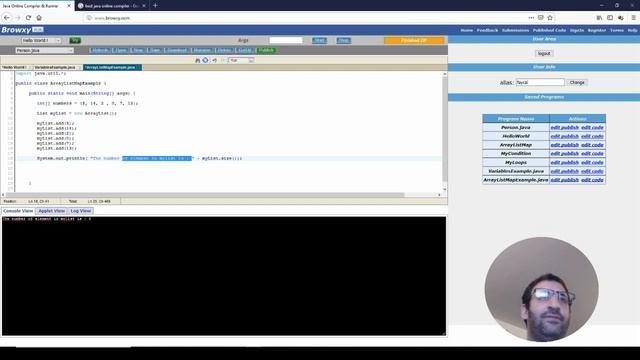
Task: Click the browser address bar URL
Action: point(112,18)
